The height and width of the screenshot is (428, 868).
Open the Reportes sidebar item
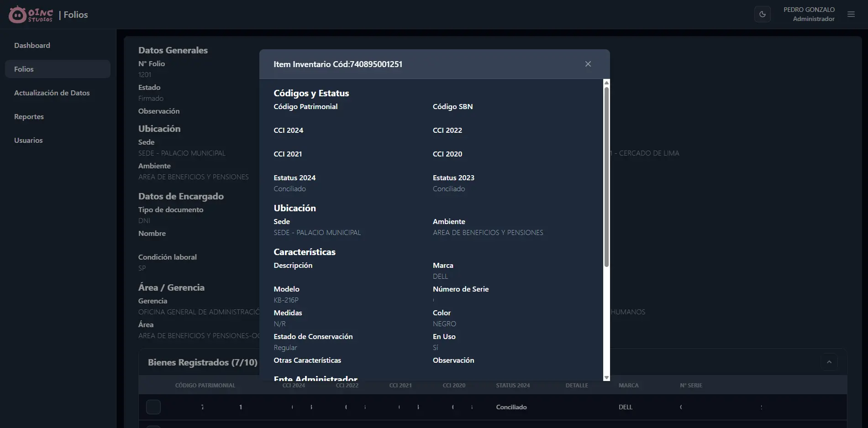point(29,117)
